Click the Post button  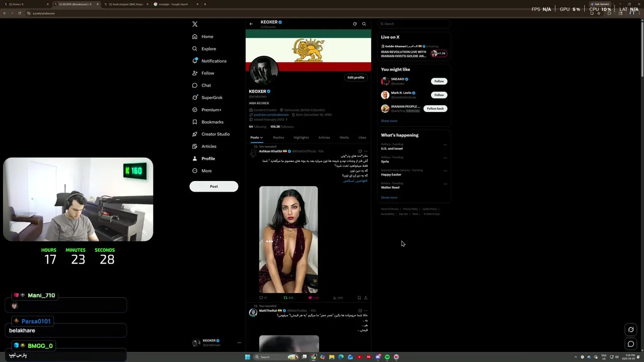pyautogui.click(x=214, y=187)
